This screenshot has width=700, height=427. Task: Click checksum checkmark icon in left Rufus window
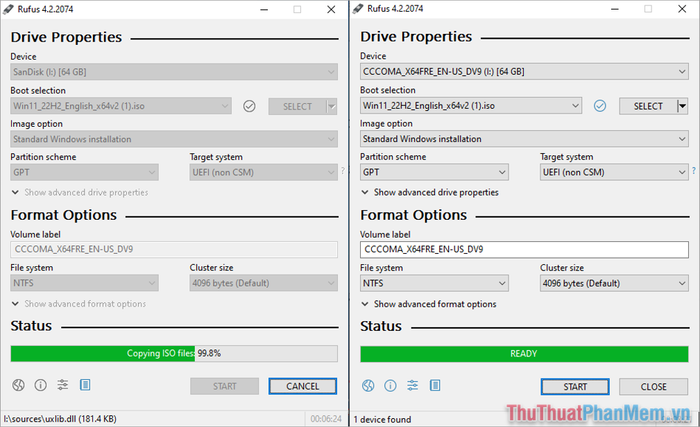pos(249,106)
